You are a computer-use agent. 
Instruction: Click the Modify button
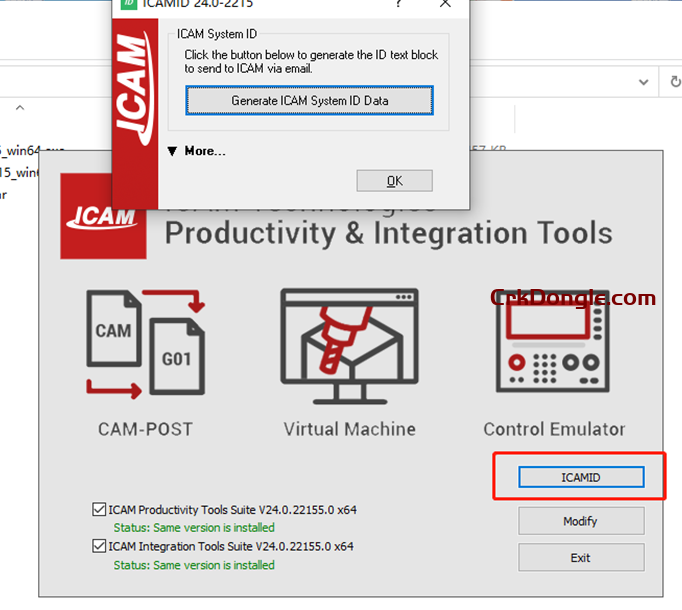(580, 521)
